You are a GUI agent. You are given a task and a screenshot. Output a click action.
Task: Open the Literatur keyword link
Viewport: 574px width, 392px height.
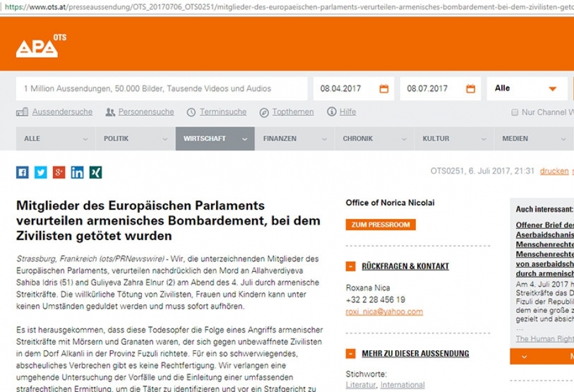(x=361, y=385)
